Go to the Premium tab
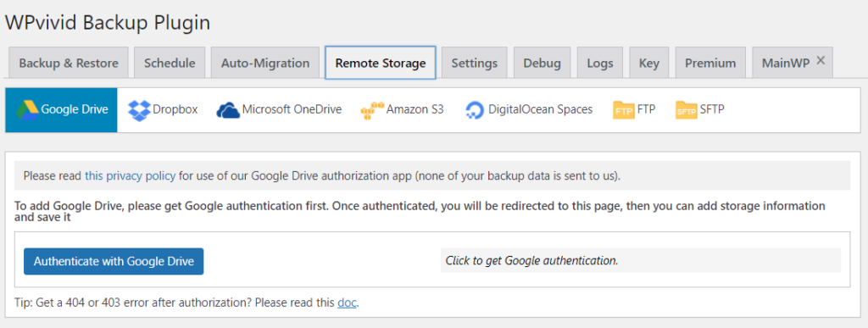The image size is (868, 328). (710, 63)
